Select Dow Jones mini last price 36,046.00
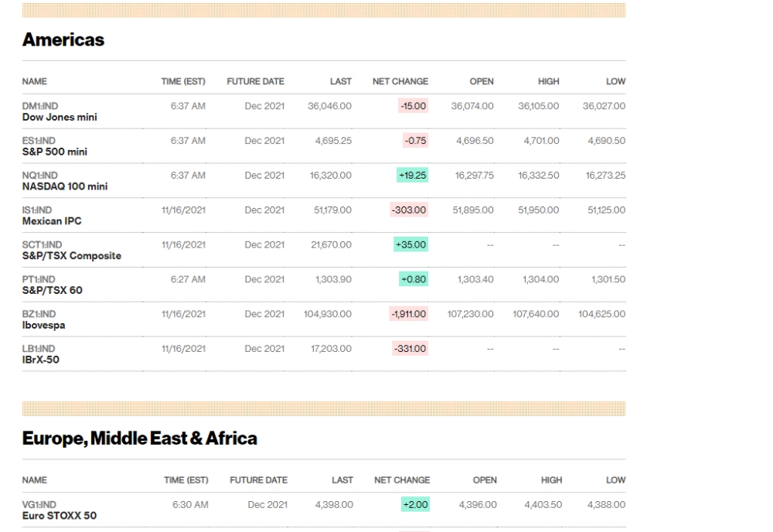 pos(330,106)
